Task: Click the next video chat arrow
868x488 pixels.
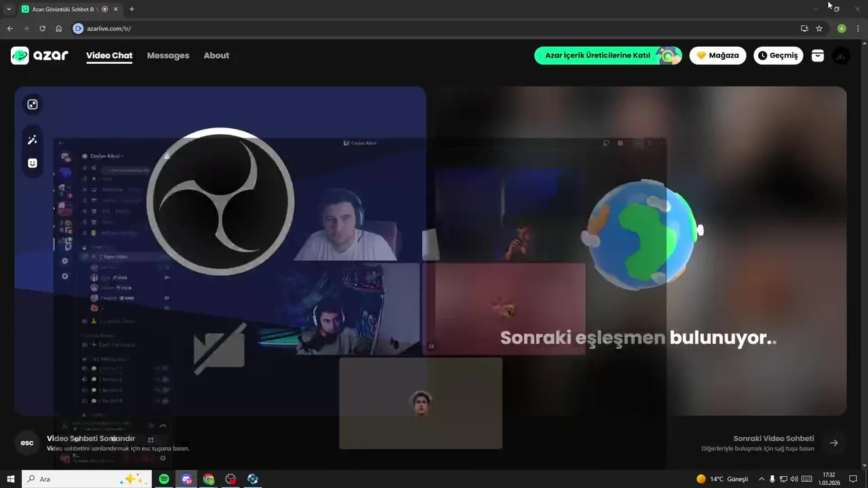Action: [x=834, y=443]
